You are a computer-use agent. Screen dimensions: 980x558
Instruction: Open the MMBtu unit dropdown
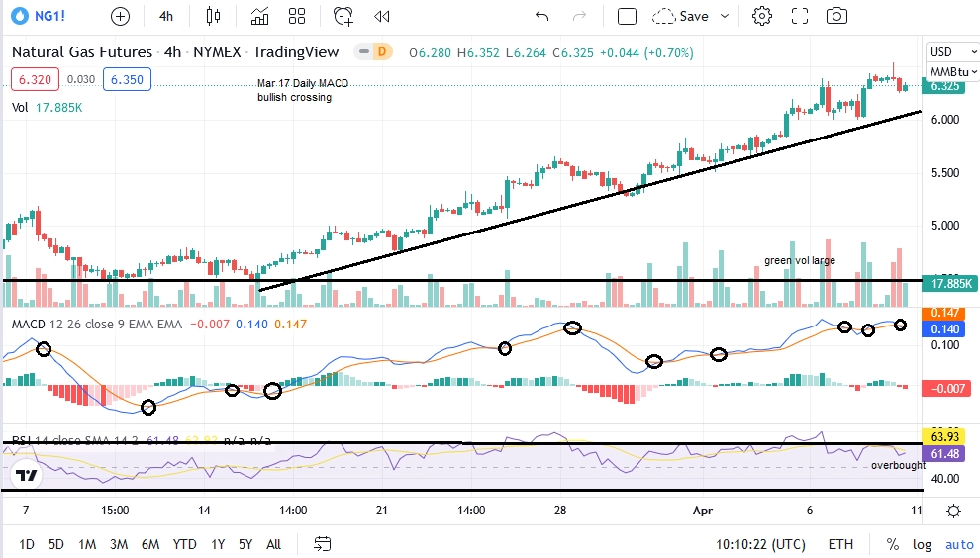tap(952, 72)
